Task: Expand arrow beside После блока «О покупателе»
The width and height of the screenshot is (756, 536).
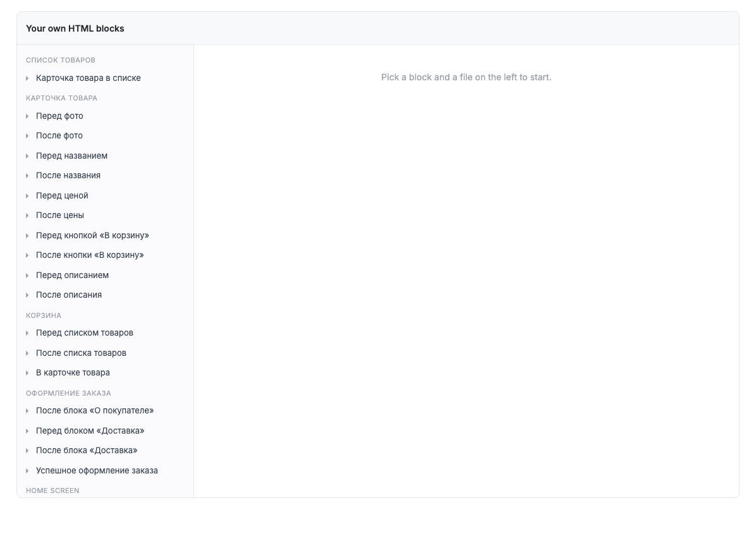Action: point(27,411)
